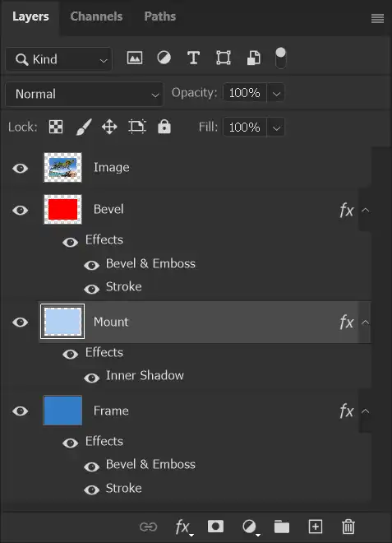Click Inner Shadow effect label
This screenshot has height=543, width=392.
point(145,375)
